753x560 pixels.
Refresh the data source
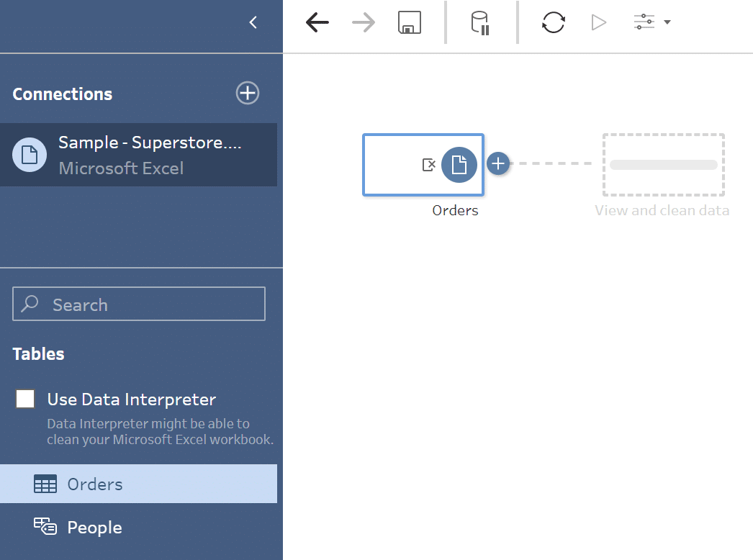click(553, 22)
